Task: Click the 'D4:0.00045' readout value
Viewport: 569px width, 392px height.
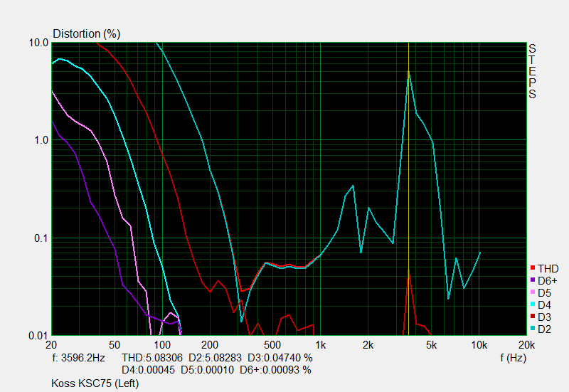Action: [x=148, y=370]
